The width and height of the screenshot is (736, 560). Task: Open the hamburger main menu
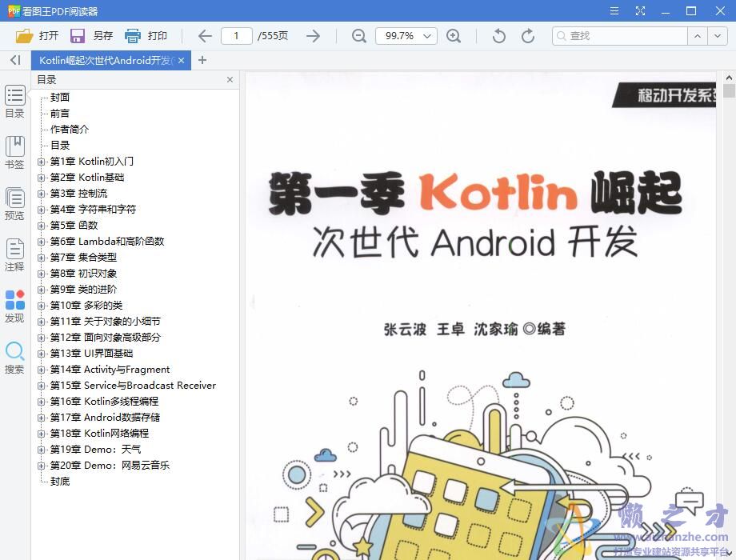point(614,10)
